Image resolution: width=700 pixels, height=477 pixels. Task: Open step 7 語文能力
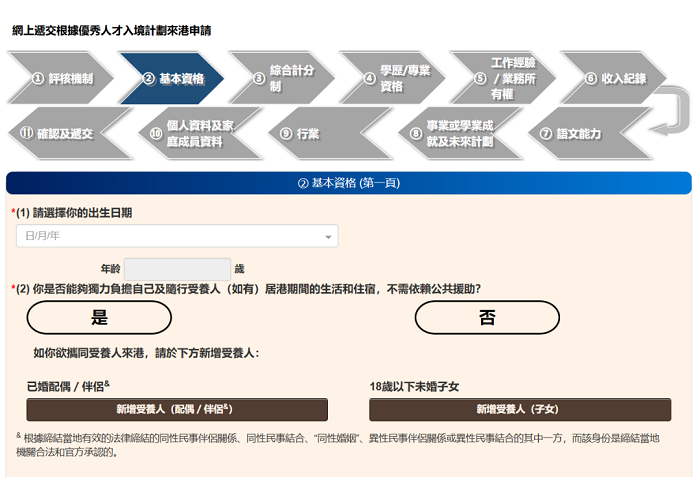tap(589, 134)
